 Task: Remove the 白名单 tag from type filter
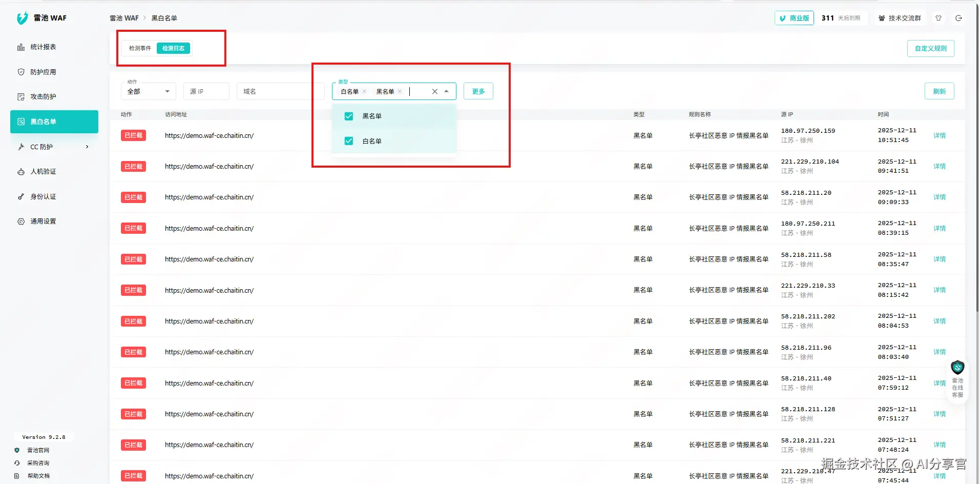tap(364, 91)
